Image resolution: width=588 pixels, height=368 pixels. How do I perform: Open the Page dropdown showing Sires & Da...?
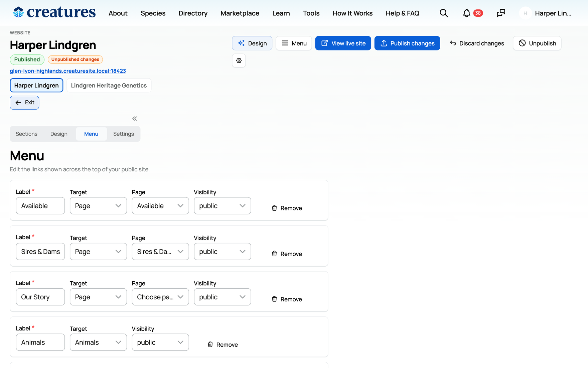pos(160,252)
